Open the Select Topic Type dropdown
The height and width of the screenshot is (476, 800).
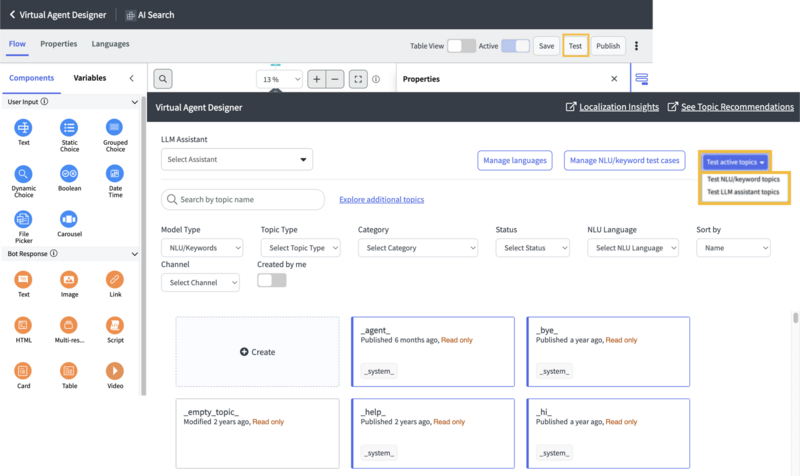coord(301,248)
